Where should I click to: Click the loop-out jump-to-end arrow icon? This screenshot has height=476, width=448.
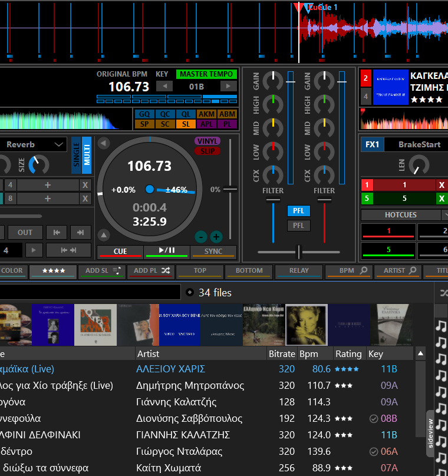tap(81, 232)
